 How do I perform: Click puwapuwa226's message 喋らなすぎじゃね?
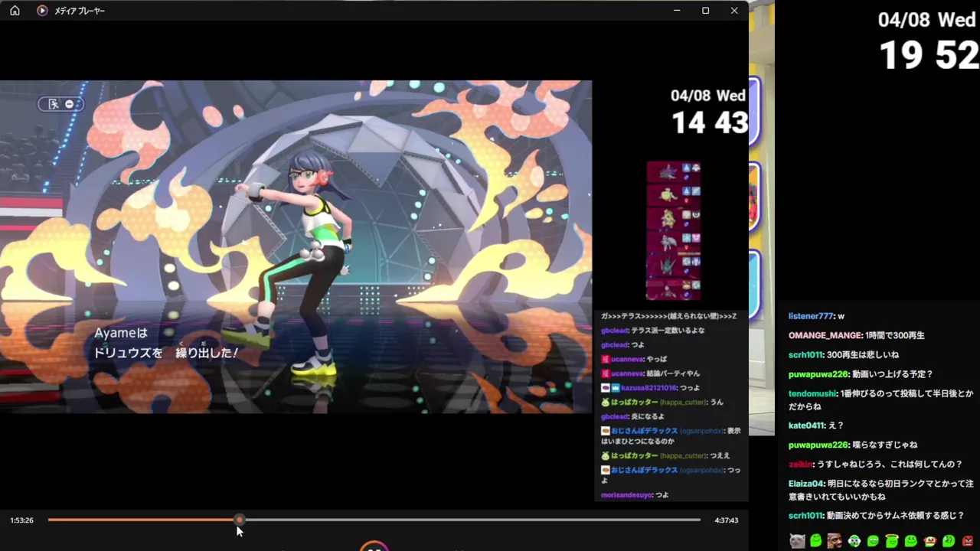tap(884, 445)
